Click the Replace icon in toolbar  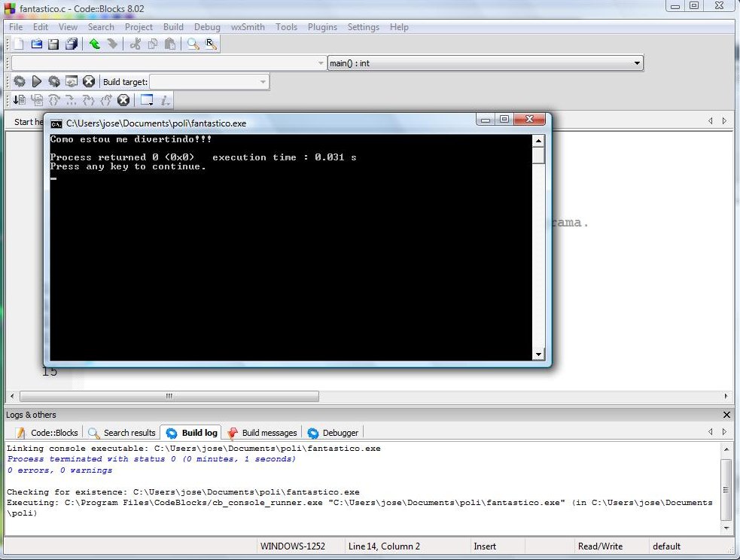212,44
